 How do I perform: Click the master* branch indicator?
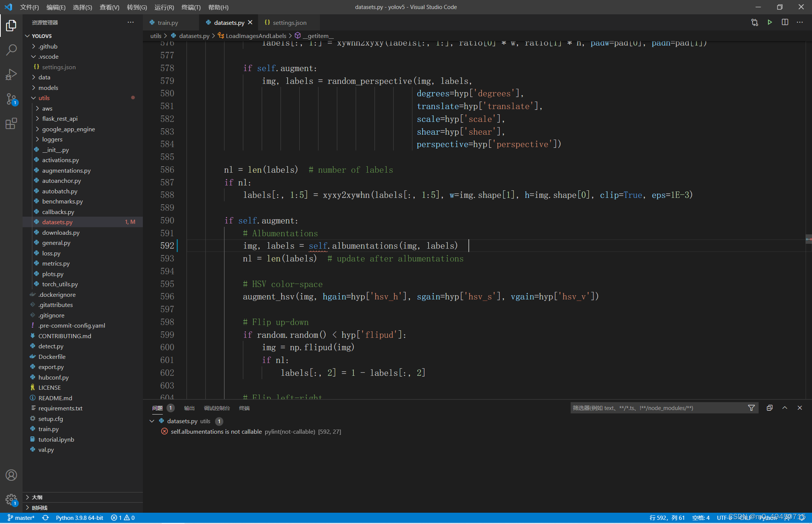[21, 518]
